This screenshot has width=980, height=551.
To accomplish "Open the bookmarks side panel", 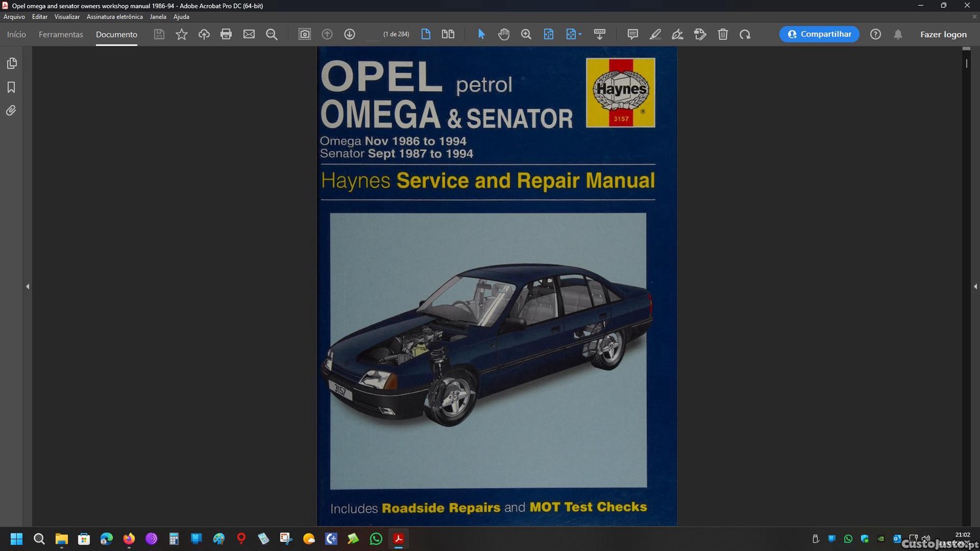I will pos(12,88).
